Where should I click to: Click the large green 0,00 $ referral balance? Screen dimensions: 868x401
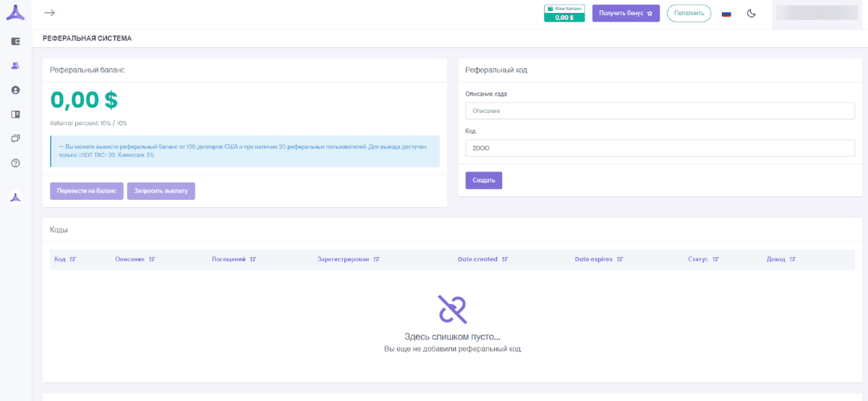84,100
